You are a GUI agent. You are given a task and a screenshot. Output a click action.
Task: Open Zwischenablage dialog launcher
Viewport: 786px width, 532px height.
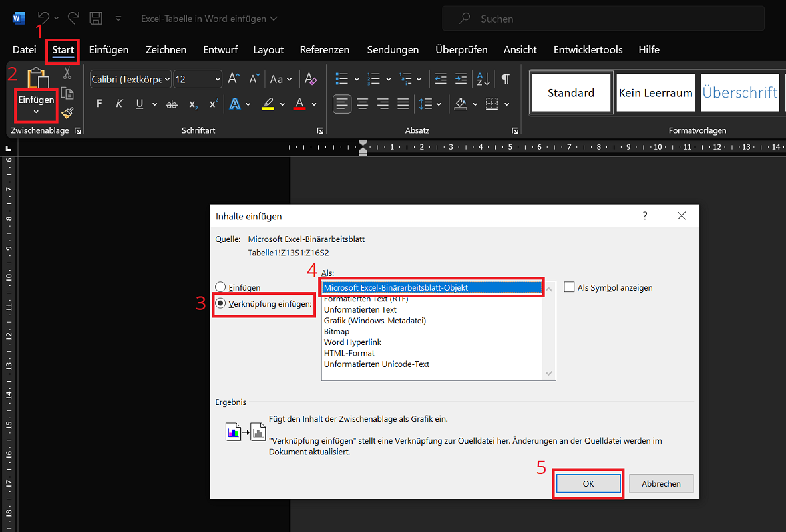click(x=78, y=131)
